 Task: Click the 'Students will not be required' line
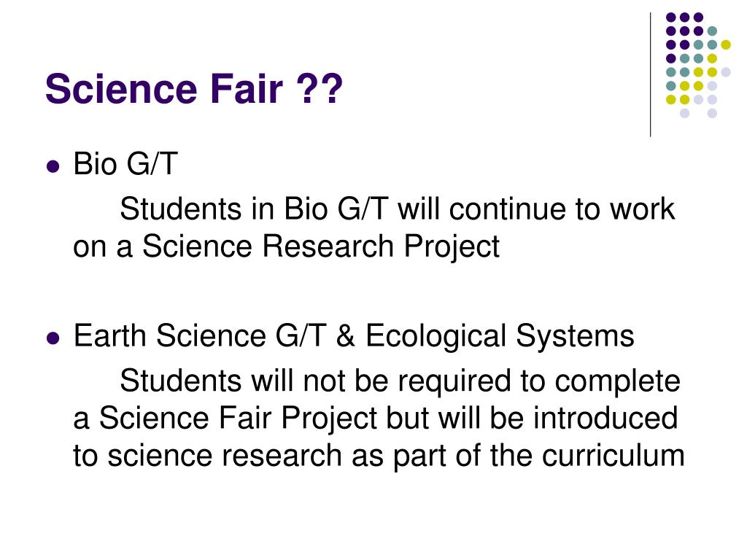click(400, 381)
